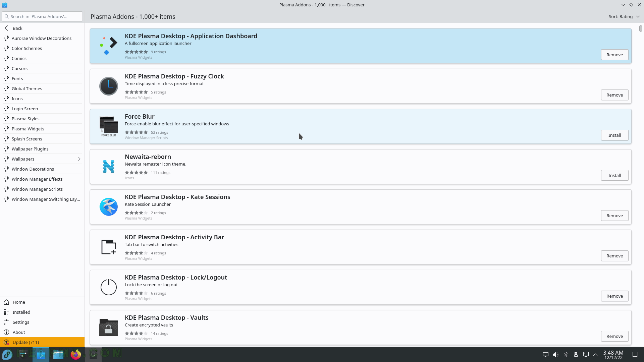Click the Settings sliders icon in sidebar
This screenshot has height=362, width=644.
6,322
